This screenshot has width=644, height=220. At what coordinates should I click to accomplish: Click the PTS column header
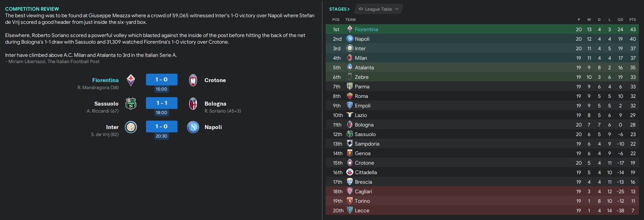tap(632, 20)
